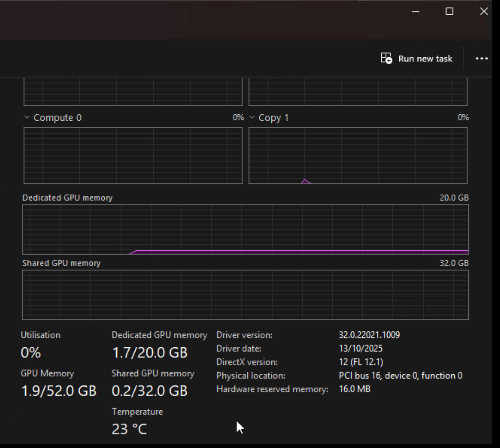Open the Compute 0 engine dropdown

click(x=27, y=118)
